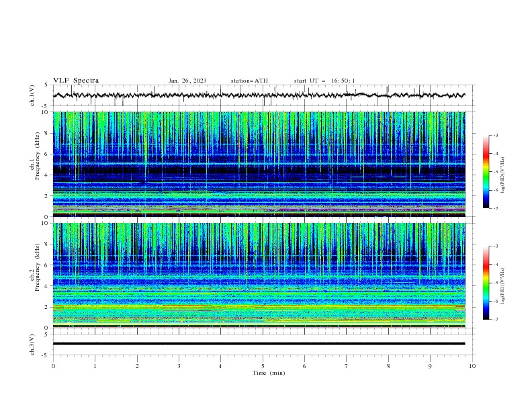Screen dimensions: 532x411
Task: Click the ch.1 spectrogram colorbar
Action: pos(486,172)
